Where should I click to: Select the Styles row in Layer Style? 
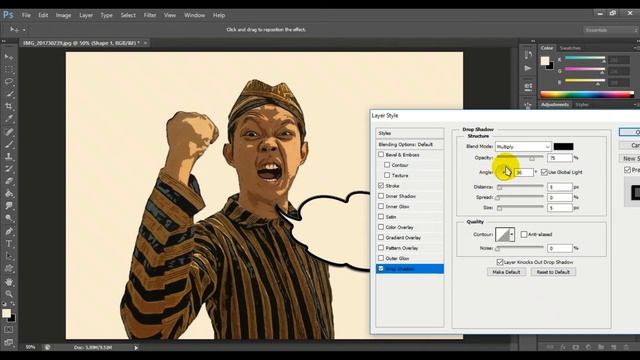[410, 133]
